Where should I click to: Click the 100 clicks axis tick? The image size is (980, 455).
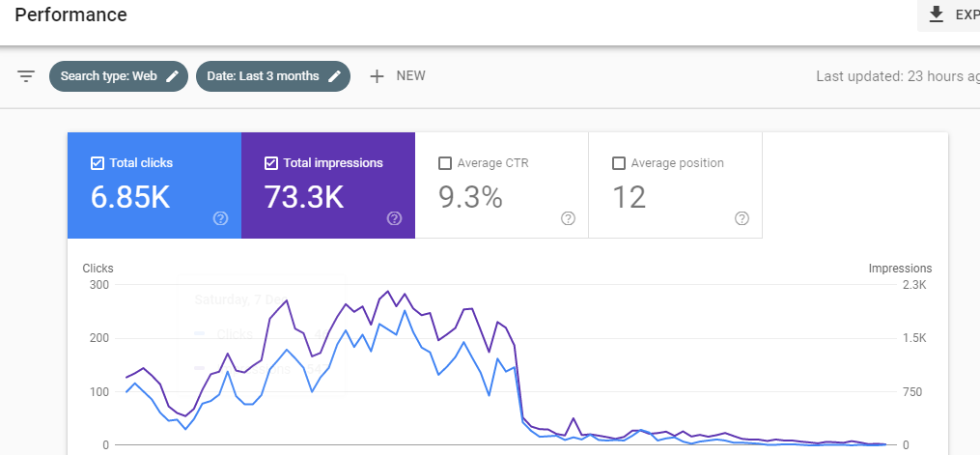[98, 392]
